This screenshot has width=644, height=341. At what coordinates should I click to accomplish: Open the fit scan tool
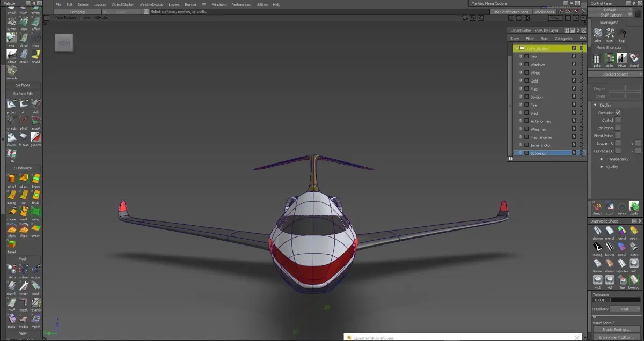tap(24, 138)
